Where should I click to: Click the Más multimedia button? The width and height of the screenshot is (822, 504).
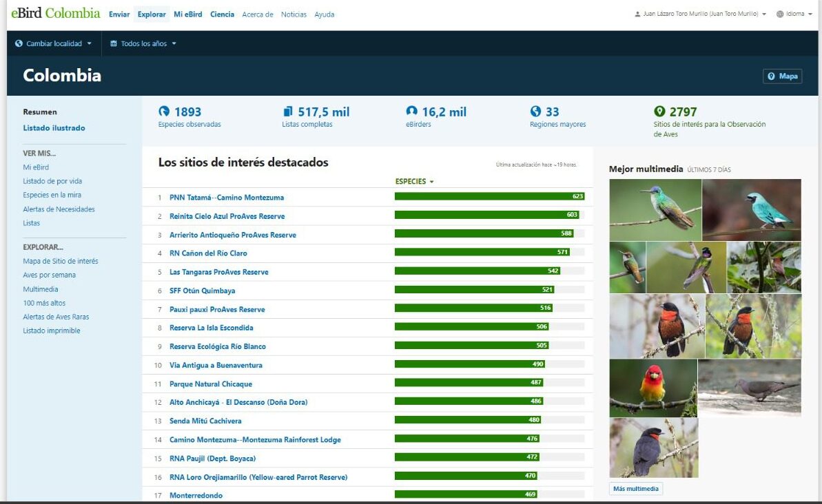pos(636,489)
